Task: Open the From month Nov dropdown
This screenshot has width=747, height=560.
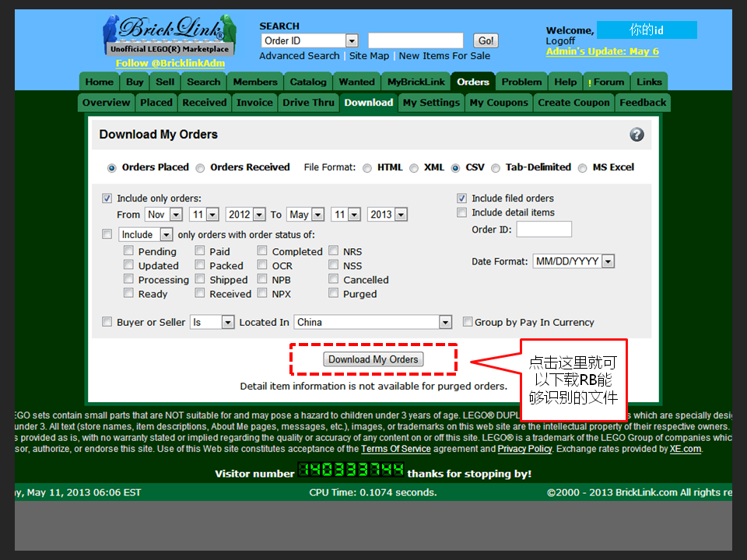Action: pos(163,215)
